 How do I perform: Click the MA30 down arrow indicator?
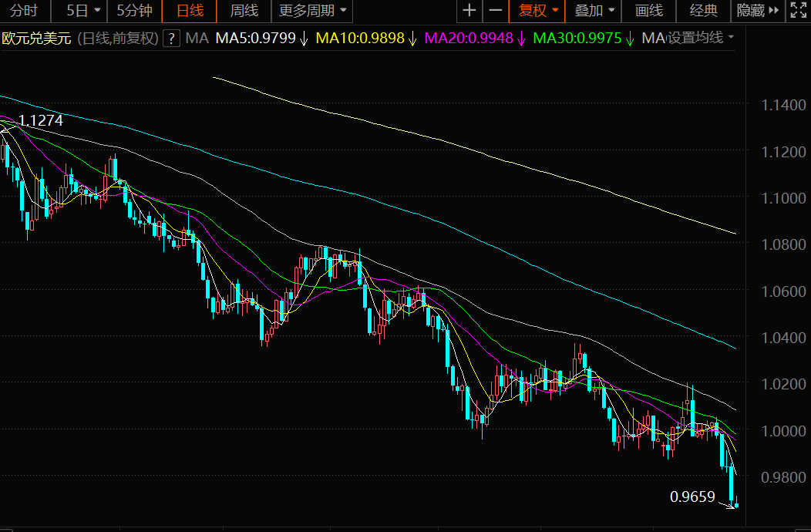click(x=630, y=39)
